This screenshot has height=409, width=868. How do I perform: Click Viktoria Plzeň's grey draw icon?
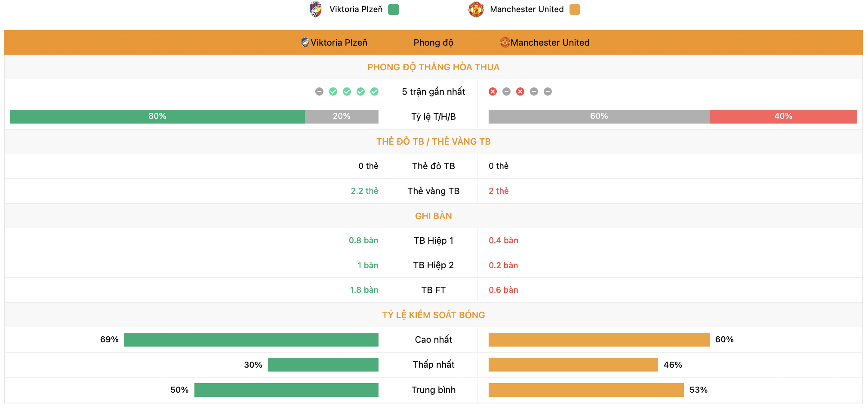pyautogui.click(x=319, y=91)
